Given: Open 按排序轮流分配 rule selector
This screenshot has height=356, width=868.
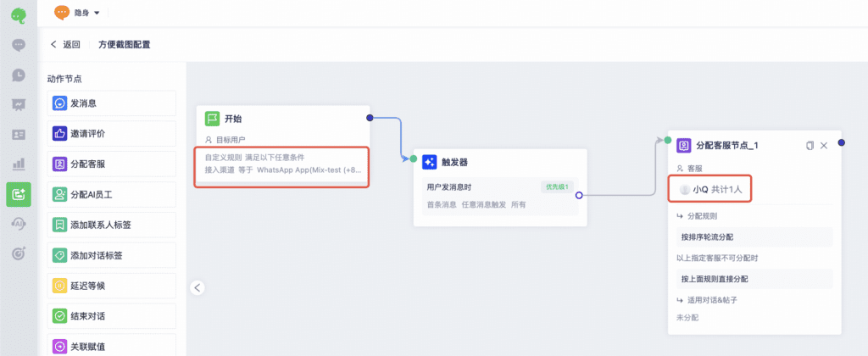Looking at the screenshot, I should click(754, 237).
